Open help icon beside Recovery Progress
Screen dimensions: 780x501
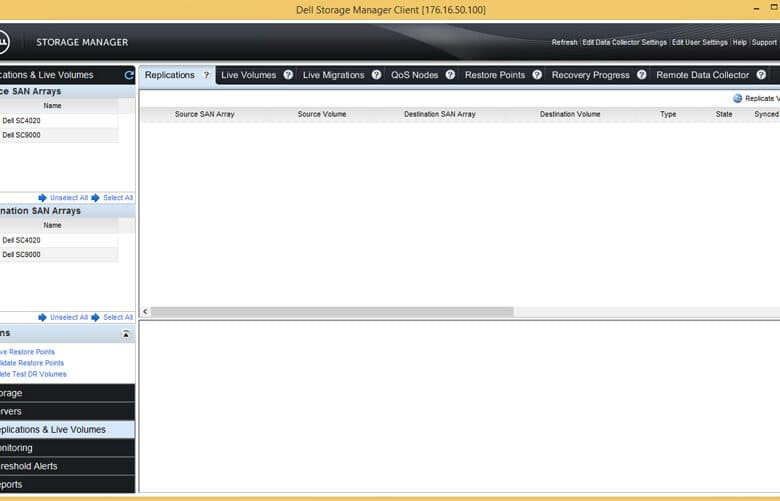[642, 75]
